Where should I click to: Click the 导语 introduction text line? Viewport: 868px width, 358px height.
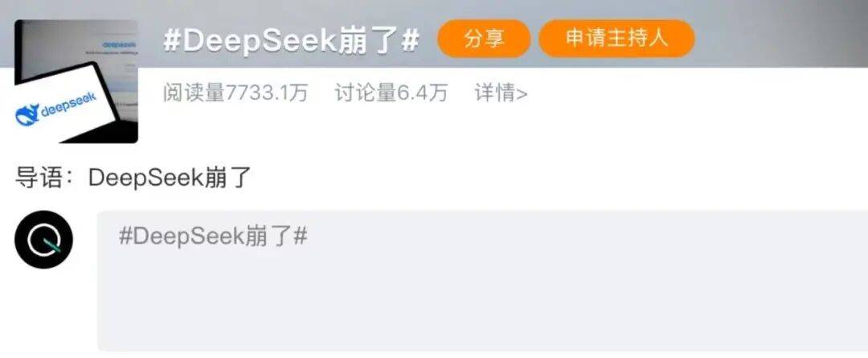tap(133, 179)
